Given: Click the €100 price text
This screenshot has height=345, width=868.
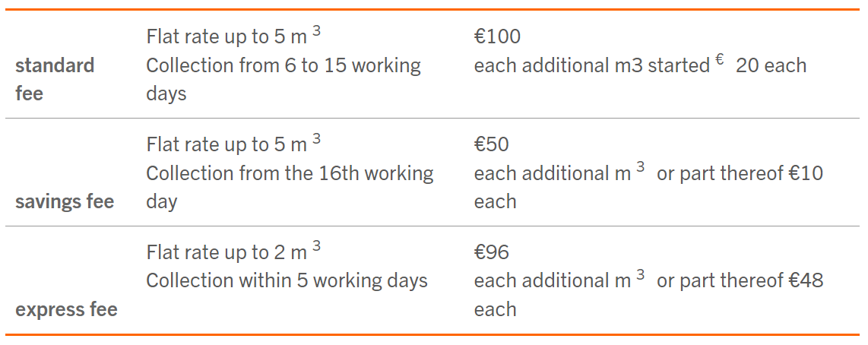Looking at the screenshot, I should [497, 36].
